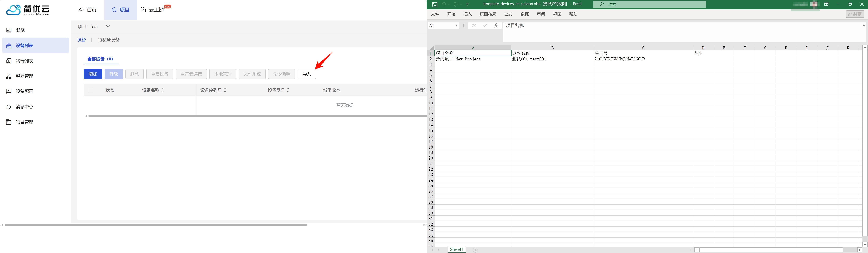This screenshot has width=868, height=253.
Task: Open Excel 开始 ribbon tab
Action: pos(451,14)
